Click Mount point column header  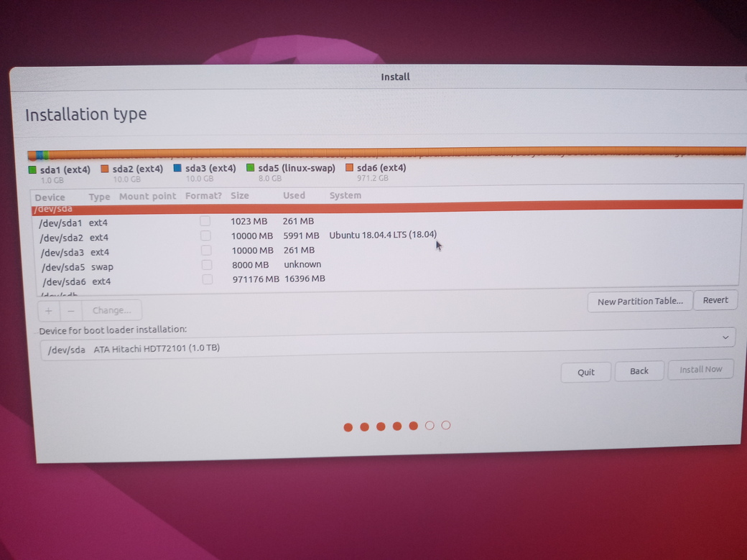pos(148,196)
